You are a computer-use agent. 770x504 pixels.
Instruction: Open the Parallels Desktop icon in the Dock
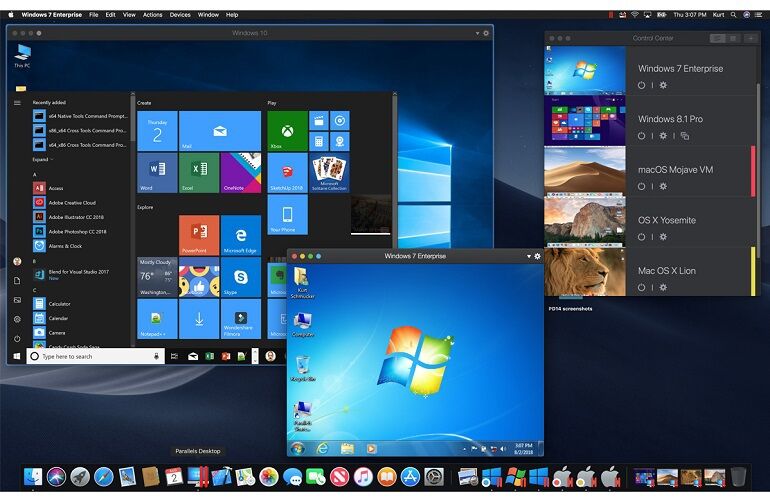[x=198, y=476]
